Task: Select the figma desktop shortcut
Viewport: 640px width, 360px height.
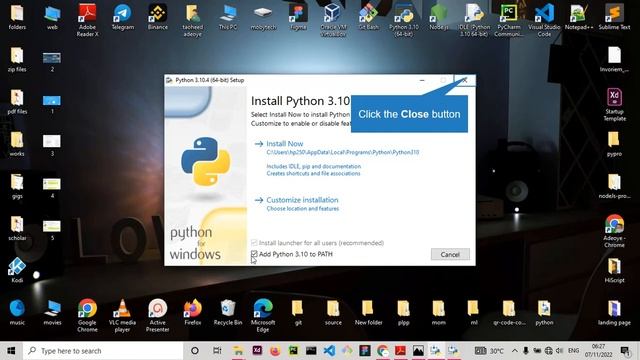Action: pyautogui.click(x=298, y=17)
